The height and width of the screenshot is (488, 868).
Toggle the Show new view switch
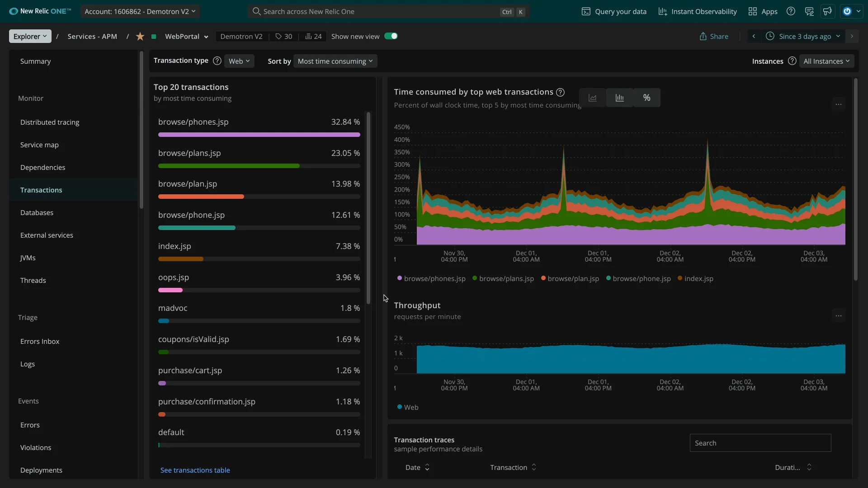[392, 36]
